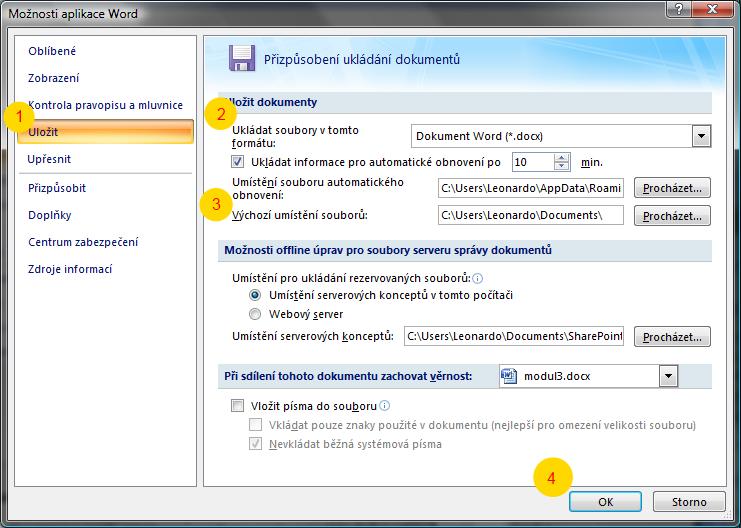Screen dimensions: 741x528
Task: Select the Uložit category
Action: (105, 132)
